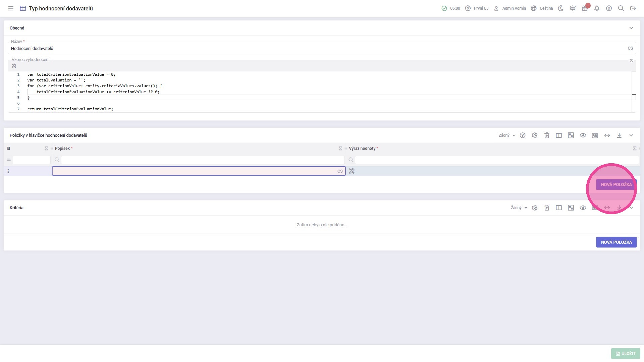Add Nová položka in Položky section
The image size is (644, 362).
pyautogui.click(x=616, y=185)
